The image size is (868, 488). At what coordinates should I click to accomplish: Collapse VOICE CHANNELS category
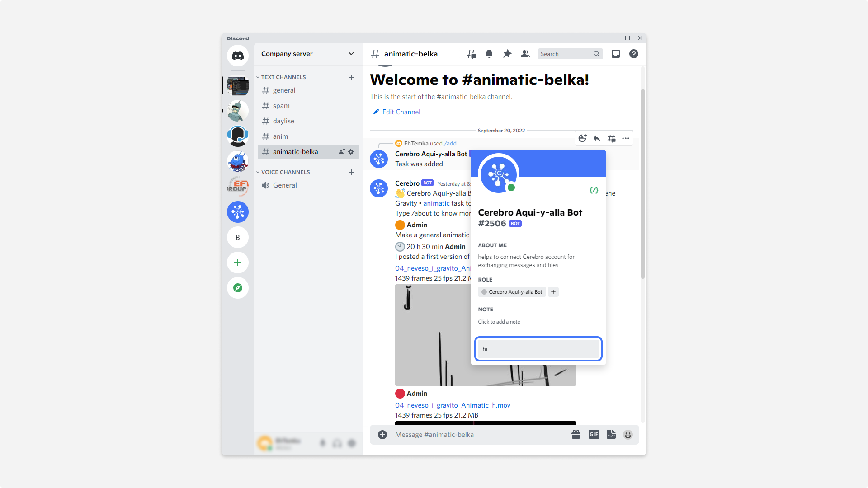(x=285, y=172)
